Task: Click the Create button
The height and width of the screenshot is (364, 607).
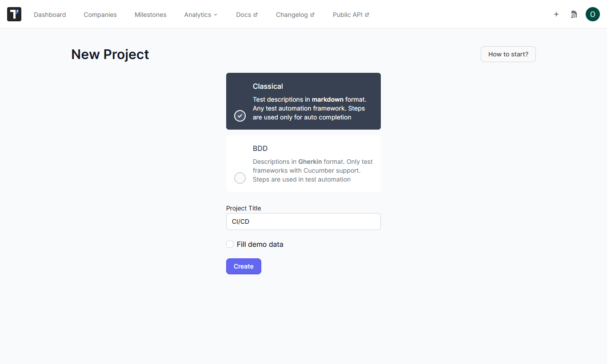Action: coord(244,266)
